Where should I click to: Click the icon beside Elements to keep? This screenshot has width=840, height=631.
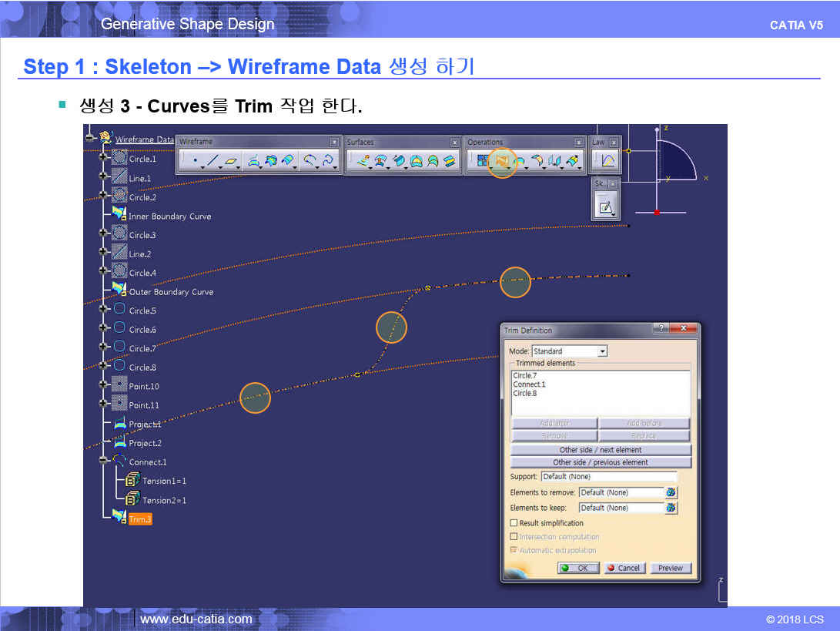[x=671, y=508]
